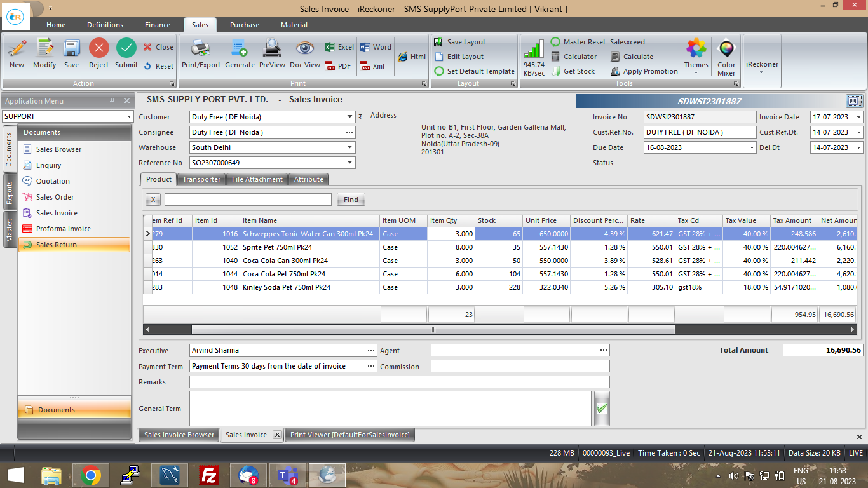Expand the Invoice Date picker

coord(858,118)
